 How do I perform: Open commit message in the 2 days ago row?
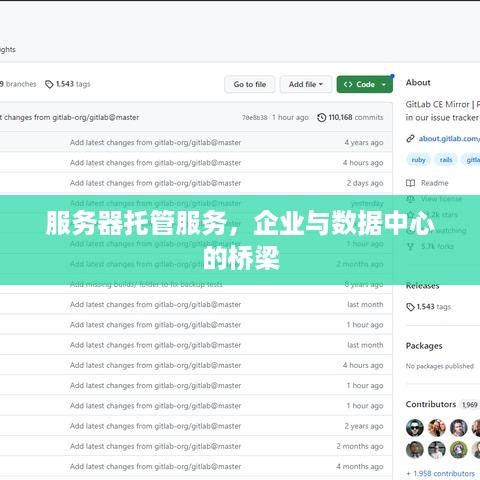point(155,183)
